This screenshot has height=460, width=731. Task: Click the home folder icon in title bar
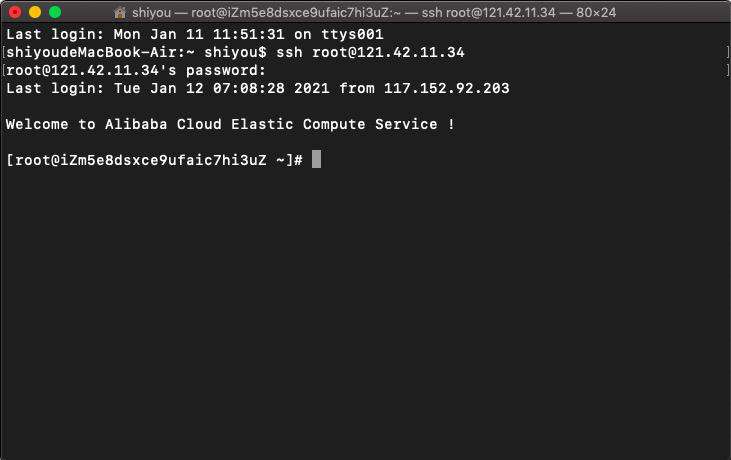(120, 13)
